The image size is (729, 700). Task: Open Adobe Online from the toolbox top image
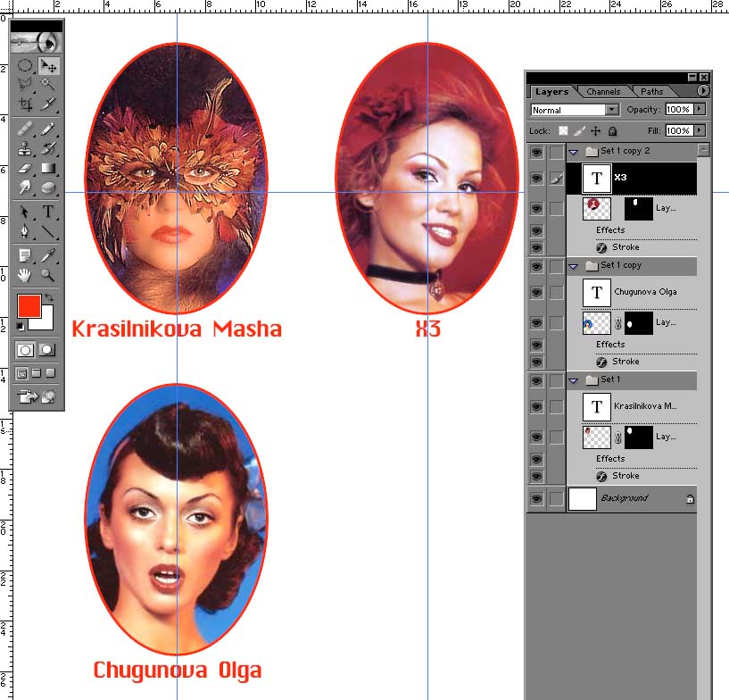tap(37, 42)
